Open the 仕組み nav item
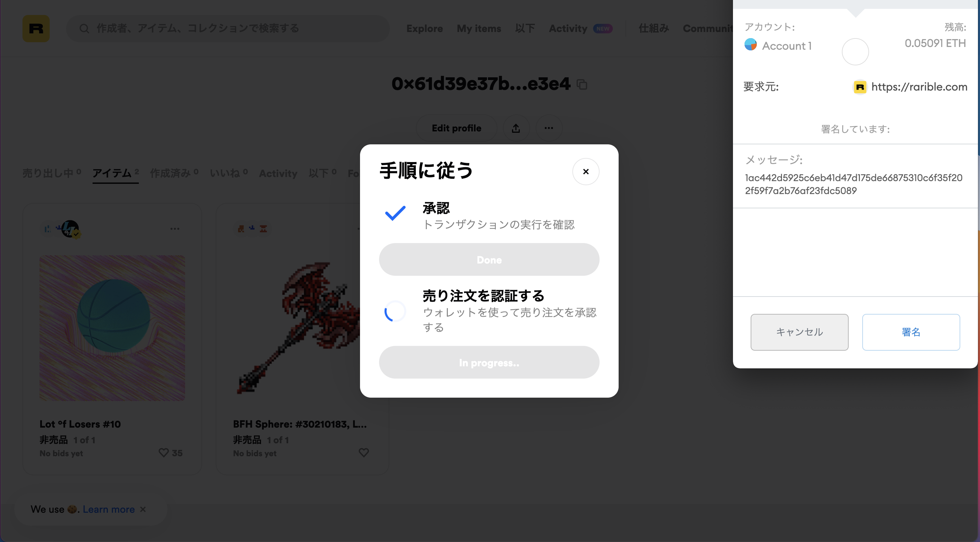This screenshot has height=542, width=980. pyautogui.click(x=654, y=29)
